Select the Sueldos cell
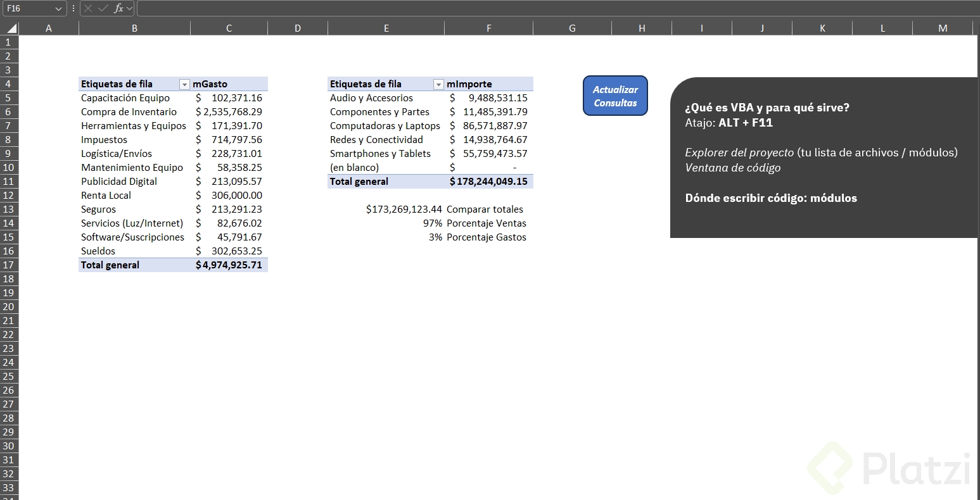Screen dimensions: 980x500 click(x=134, y=251)
